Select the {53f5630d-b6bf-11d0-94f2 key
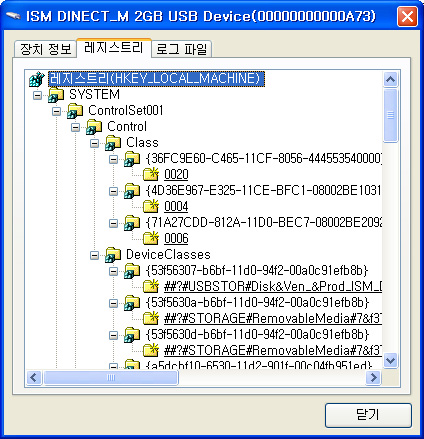The image size is (424, 439). tap(257, 335)
